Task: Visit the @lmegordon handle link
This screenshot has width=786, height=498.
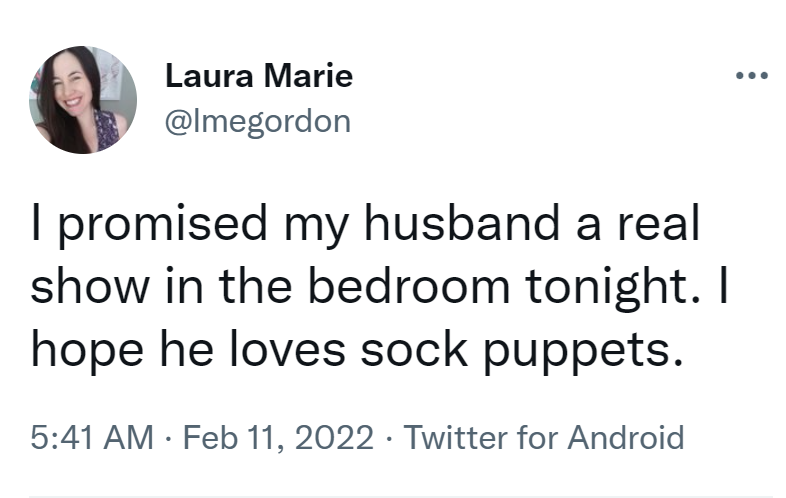Action: click(257, 121)
